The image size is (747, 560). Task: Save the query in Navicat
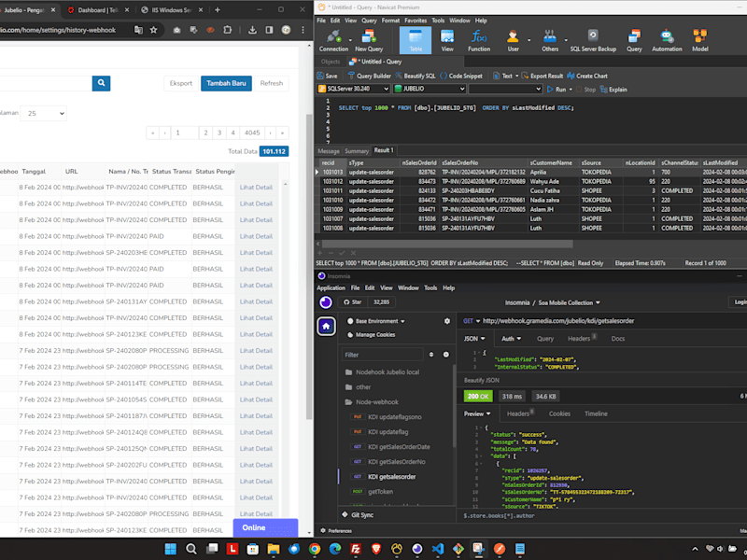point(328,76)
